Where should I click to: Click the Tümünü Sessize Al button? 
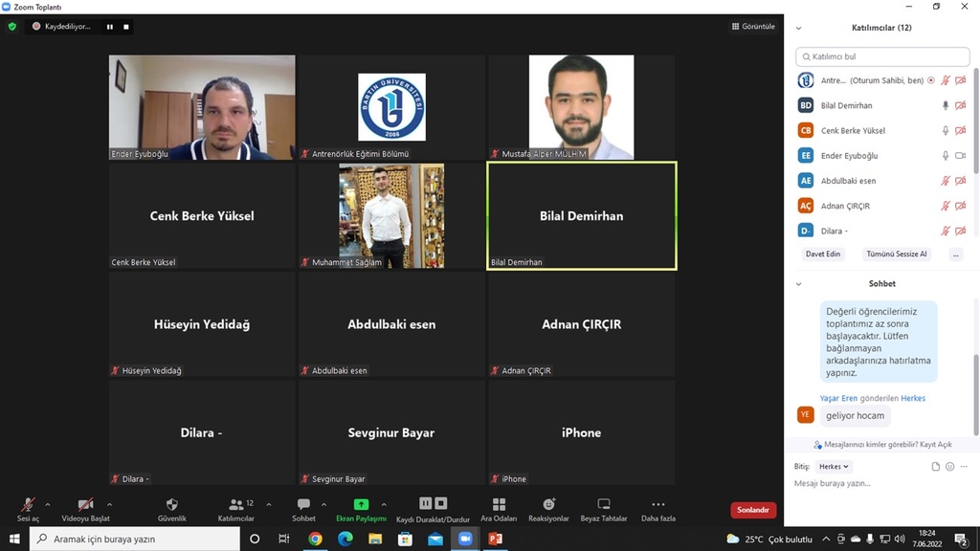point(896,254)
